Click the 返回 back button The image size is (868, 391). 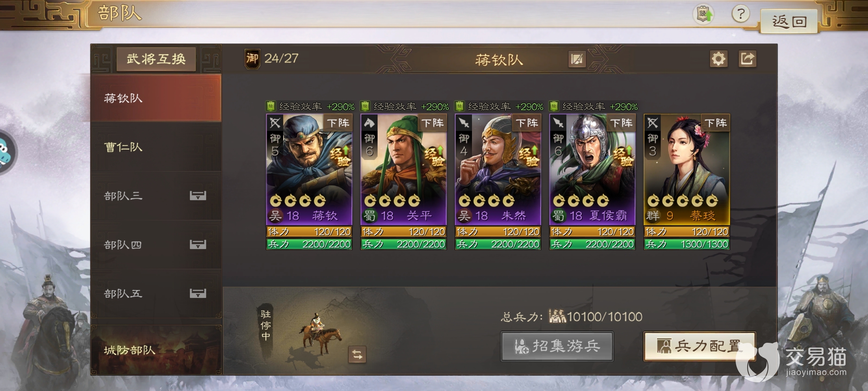tap(789, 22)
